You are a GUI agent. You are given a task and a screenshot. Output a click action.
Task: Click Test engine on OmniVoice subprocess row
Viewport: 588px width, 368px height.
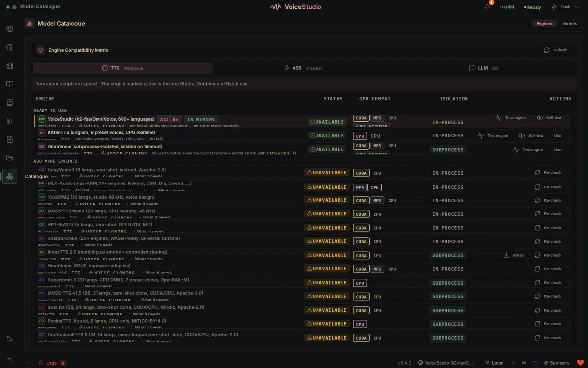tap(528, 150)
